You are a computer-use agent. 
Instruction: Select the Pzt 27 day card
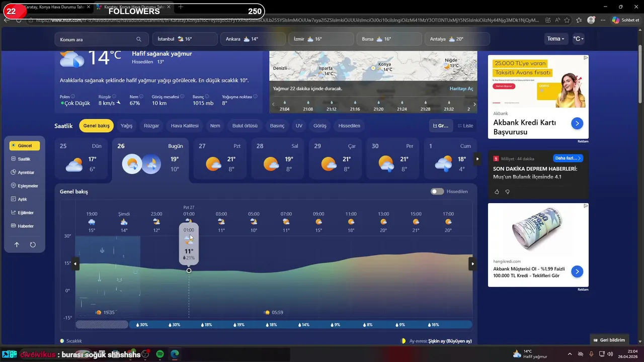tap(220, 158)
